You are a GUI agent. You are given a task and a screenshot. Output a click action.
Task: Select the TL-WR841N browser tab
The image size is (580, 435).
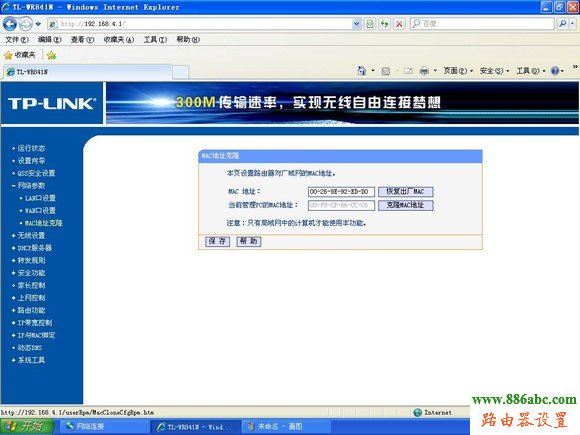coord(88,72)
